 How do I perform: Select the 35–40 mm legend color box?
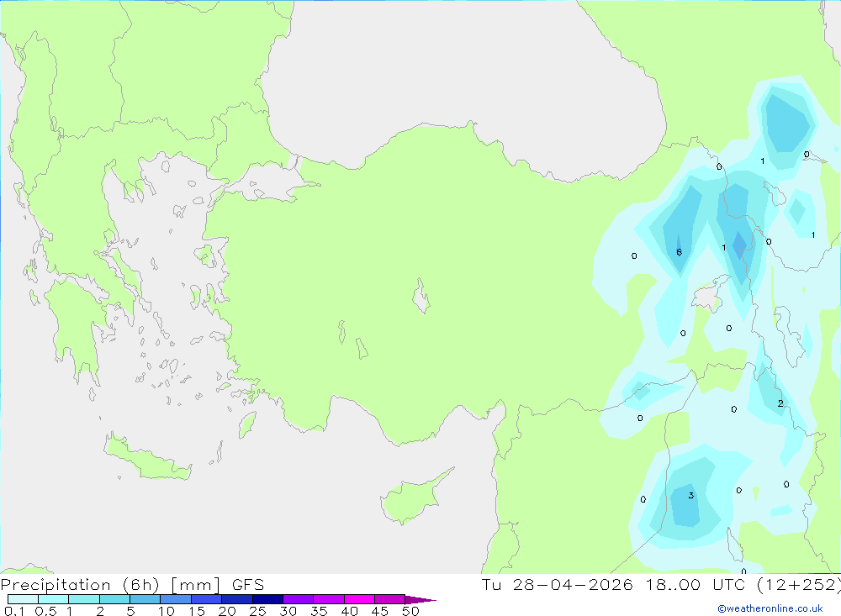point(328,599)
